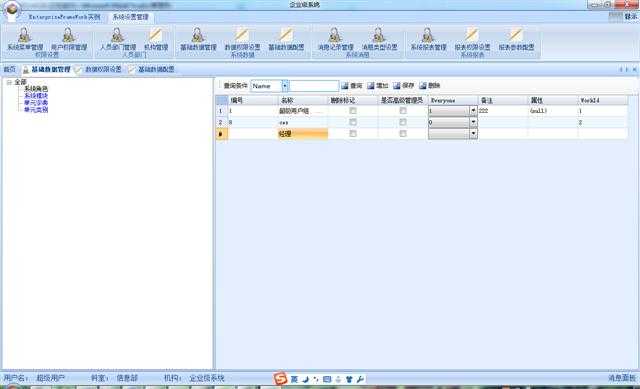
Task: Open 基础数据管理 ribbon button
Action: coord(198,40)
